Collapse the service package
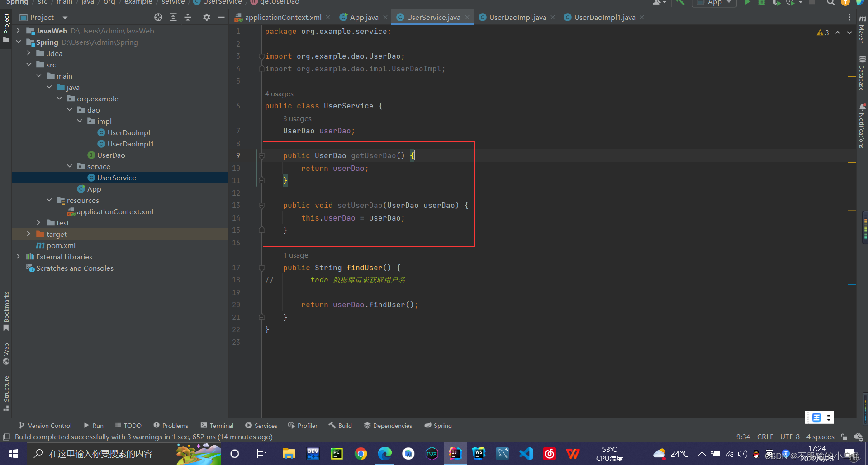Image resolution: width=868 pixels, height=465 pixels. (70, 166)
